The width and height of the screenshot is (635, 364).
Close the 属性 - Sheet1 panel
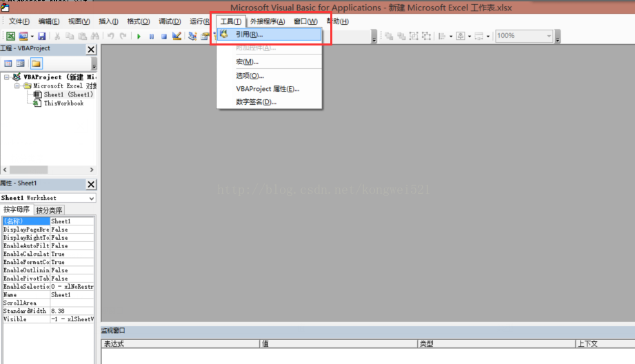click(91, 184)
